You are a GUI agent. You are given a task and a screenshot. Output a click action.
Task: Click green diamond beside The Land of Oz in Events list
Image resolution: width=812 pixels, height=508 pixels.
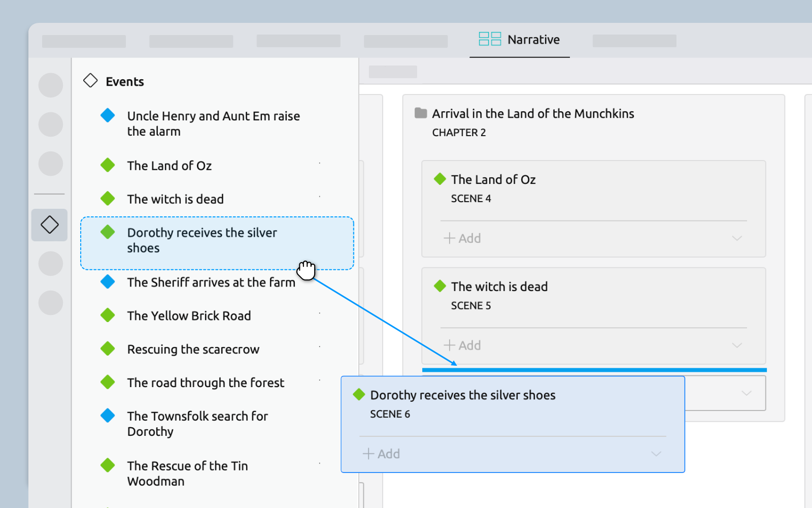click(108, 165)
